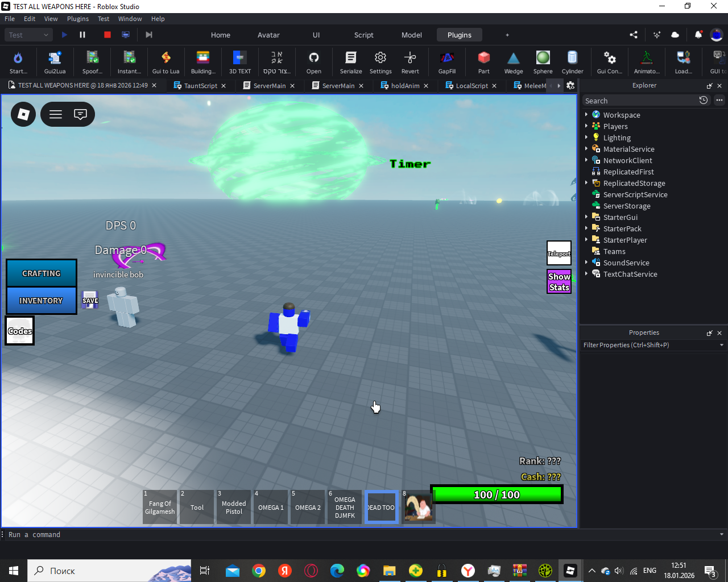728x582 pixels.
Task: Click the Serialize plugin icon
Action: pos(351,62)
